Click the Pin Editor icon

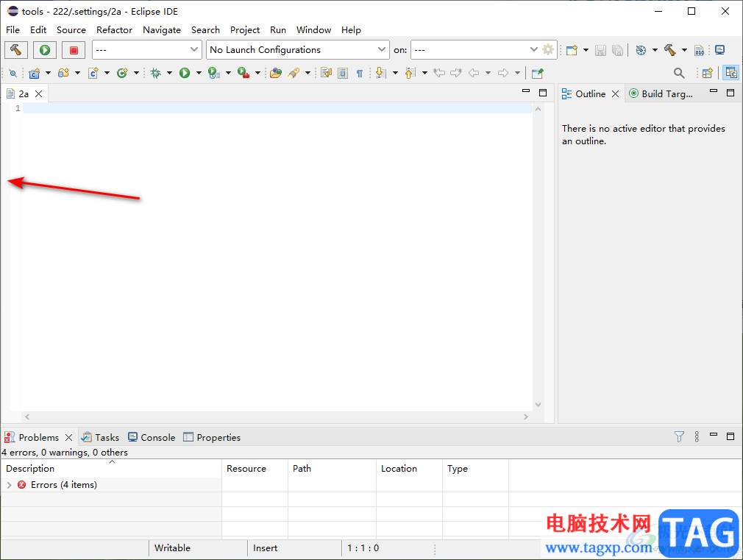pos(537,73)
